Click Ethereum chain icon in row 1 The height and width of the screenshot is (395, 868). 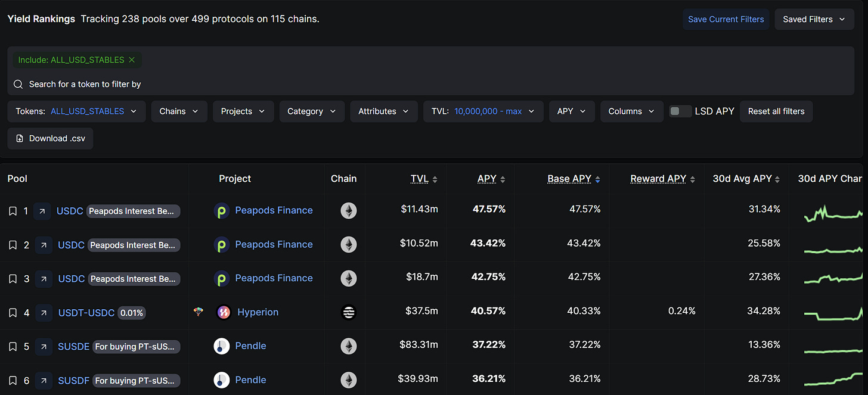point(349,210)
